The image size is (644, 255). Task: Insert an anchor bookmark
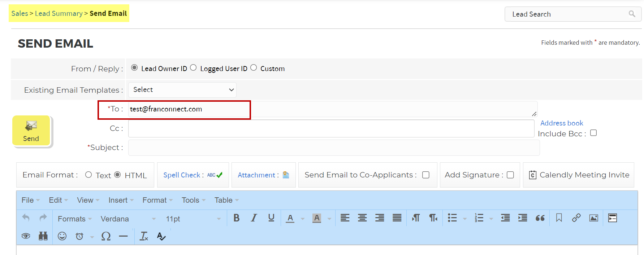pyautogui.click(x=559, y=218)
